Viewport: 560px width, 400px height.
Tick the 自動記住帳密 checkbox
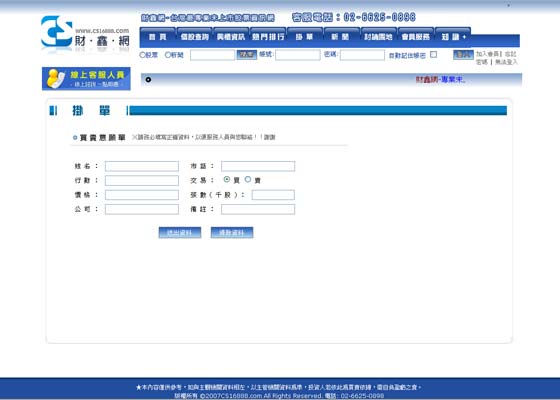(434, 55)
